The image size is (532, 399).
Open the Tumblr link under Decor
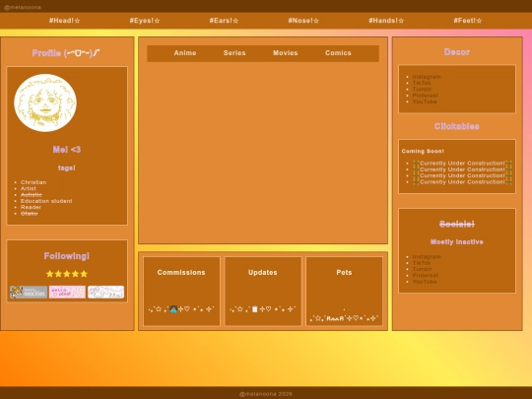tap(422, 90)
